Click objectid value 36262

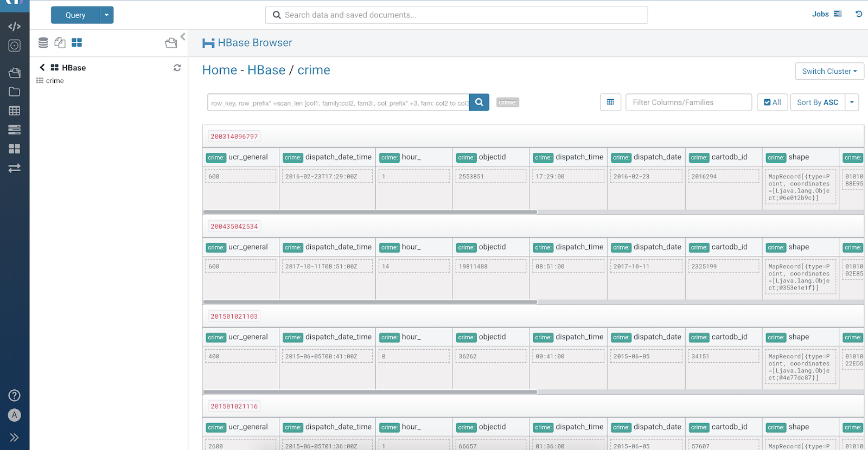[490, 357]
